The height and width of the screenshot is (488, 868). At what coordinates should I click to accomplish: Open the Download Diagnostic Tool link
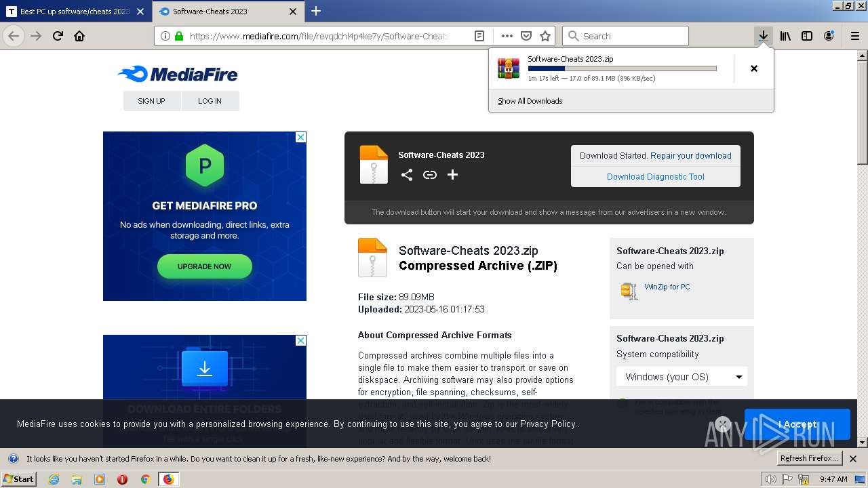[655, 176]
